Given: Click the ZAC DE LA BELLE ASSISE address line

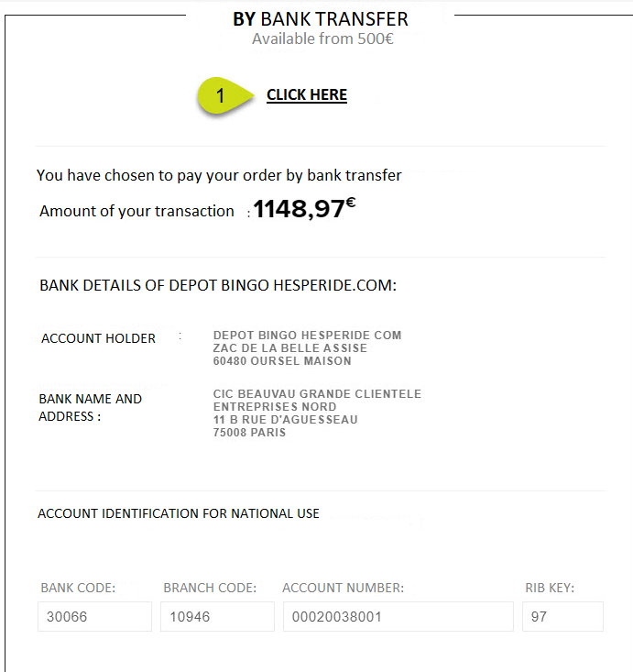Looking at the screenshot, I should [290, 348].
